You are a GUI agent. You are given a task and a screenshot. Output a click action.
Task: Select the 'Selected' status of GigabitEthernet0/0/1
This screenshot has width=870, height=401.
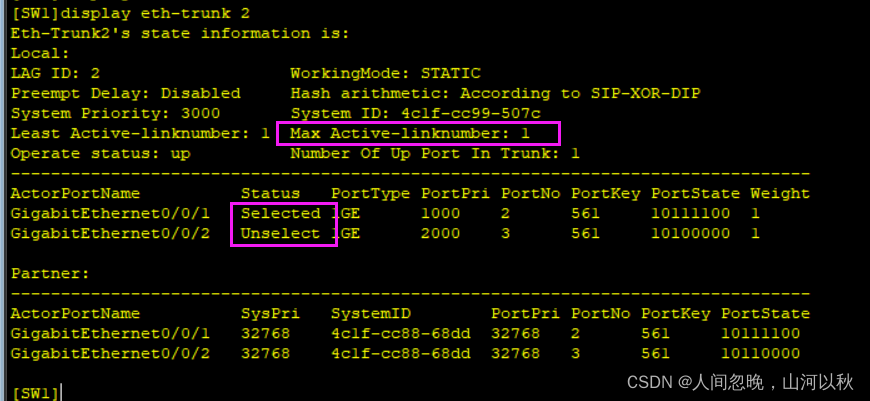pyautogui.click(x=281, y=214)
